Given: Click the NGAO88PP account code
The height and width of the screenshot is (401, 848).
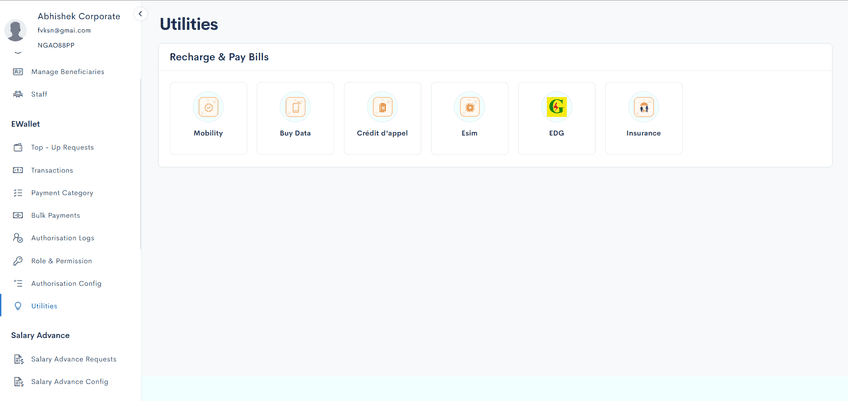Looking at the screenshot, I should tap(56, 45).
